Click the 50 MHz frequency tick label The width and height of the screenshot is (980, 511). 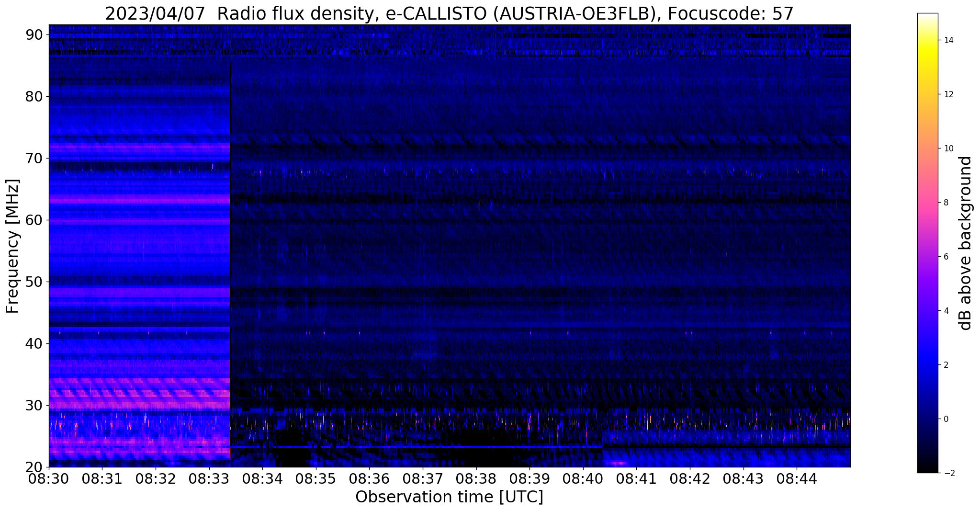34,282
